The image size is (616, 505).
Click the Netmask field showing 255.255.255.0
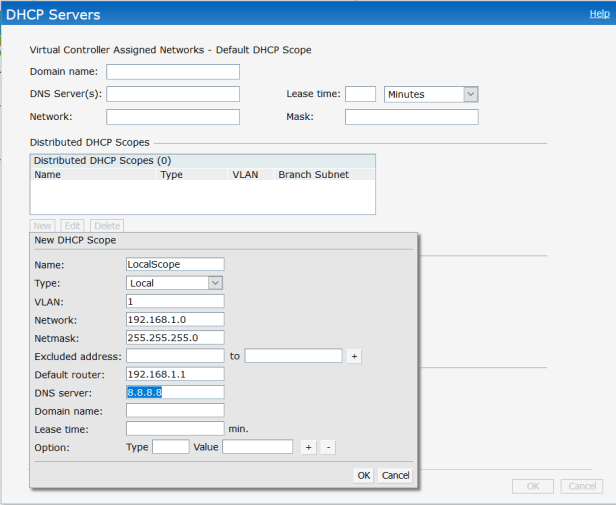(x=175, y=338)
